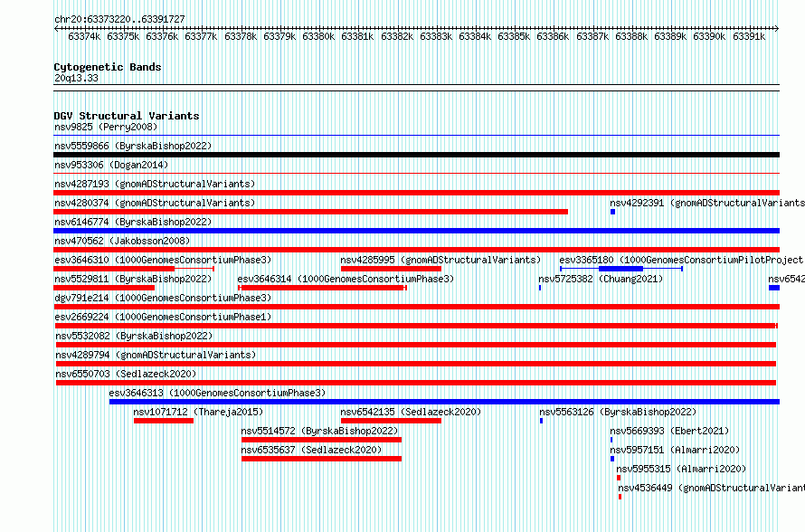The image size is (805, 532).
Task: Click the Cytogenetic Bands track title
Action: 108,67
